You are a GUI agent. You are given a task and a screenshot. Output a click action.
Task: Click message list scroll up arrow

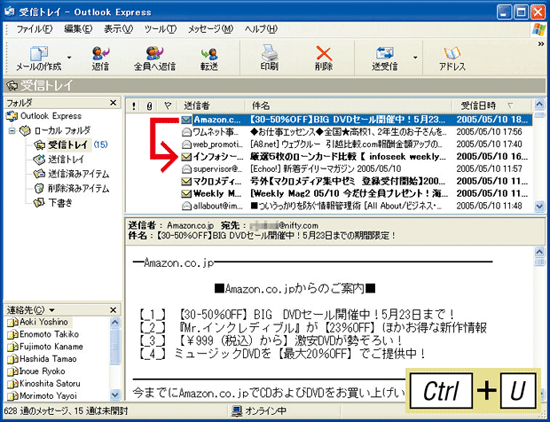(539, 104)
